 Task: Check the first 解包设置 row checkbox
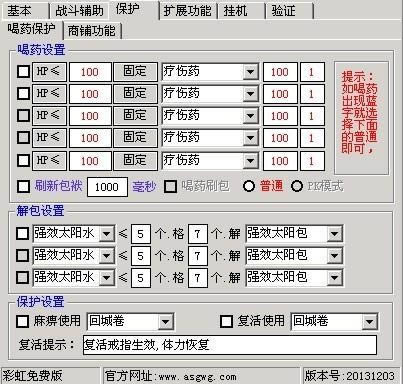[x=22, y=234]
